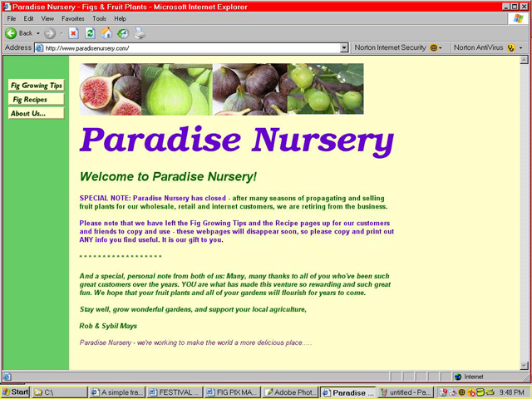The image size is (532, 399).
Task: Click the Forward navigation arrow icon
Action: click(x=50, y=33)
